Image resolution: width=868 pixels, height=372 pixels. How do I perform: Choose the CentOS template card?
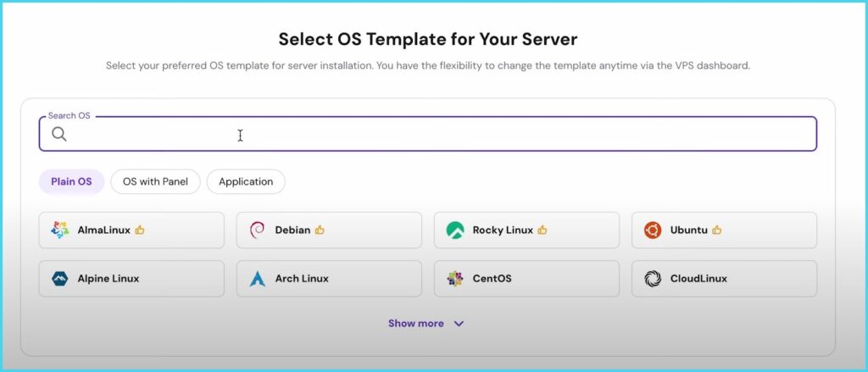526,279
